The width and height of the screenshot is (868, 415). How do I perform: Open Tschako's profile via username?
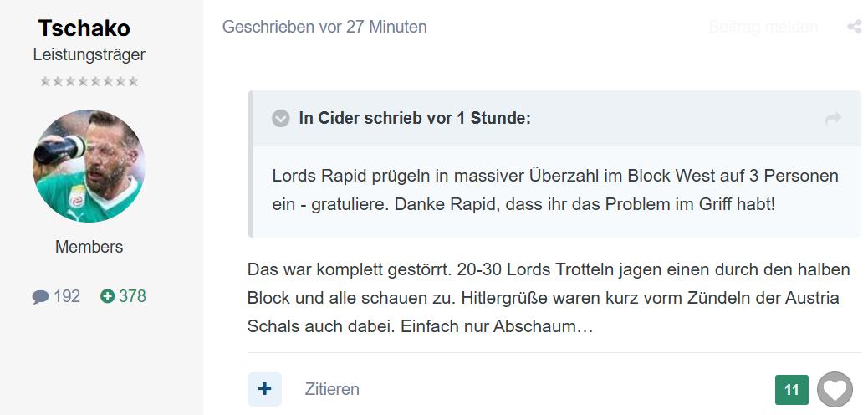click(84, 28)
